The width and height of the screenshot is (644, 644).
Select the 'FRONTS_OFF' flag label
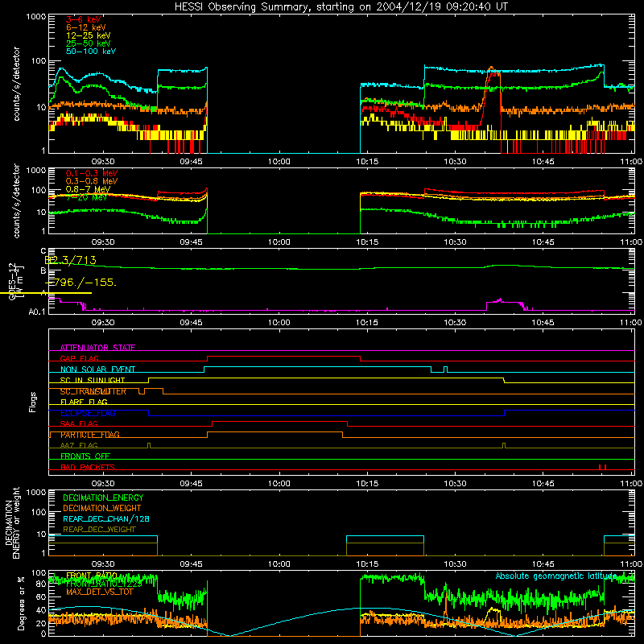[x=85, y=456]
